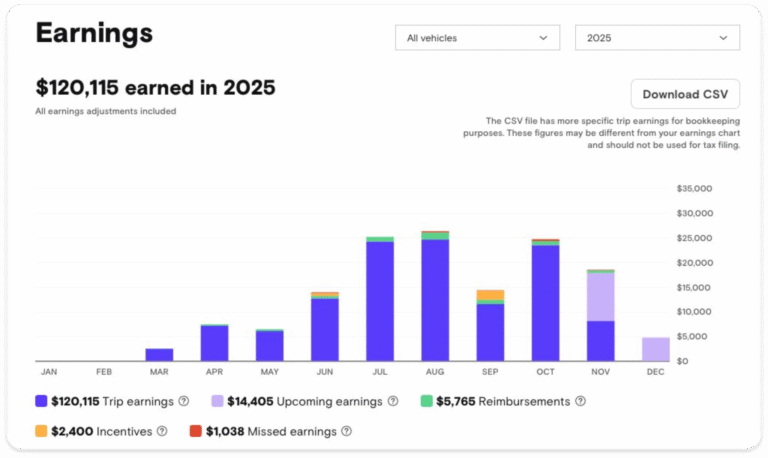Click the orange incentives segment of September bar

(490, 295)
